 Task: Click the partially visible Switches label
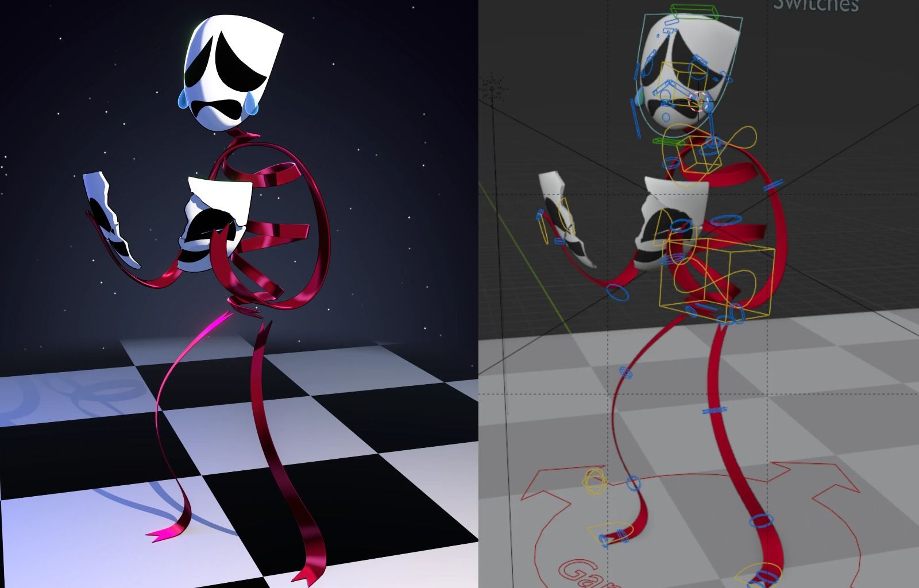click(816, 5)
